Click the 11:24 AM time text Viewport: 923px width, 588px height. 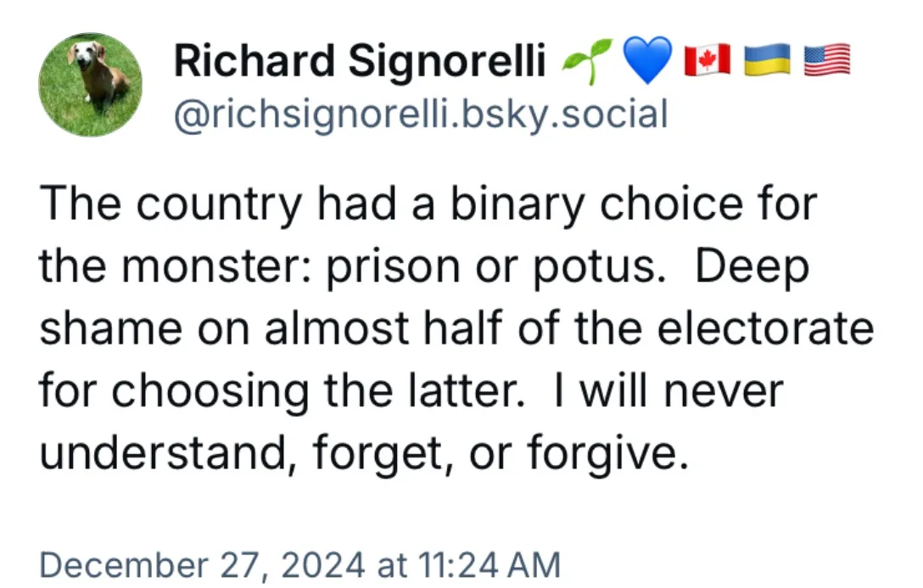(489, 564)
